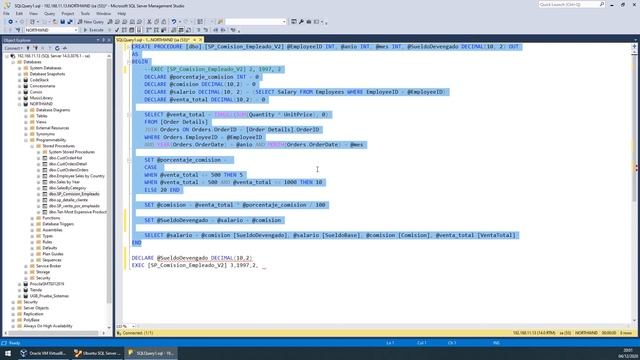Open the Query menu
This screenshot has width=640, height=360.
click(49, 13)
